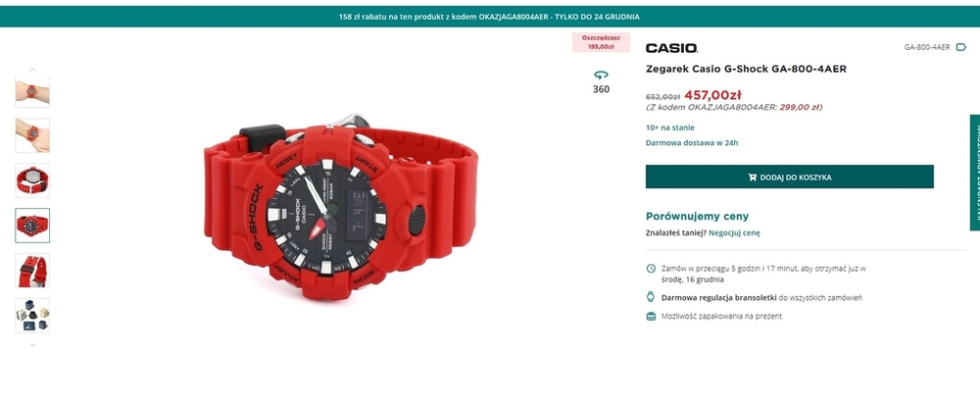Click the gift wrapping icon
This screenshot has height=404, width=980.
651,317
